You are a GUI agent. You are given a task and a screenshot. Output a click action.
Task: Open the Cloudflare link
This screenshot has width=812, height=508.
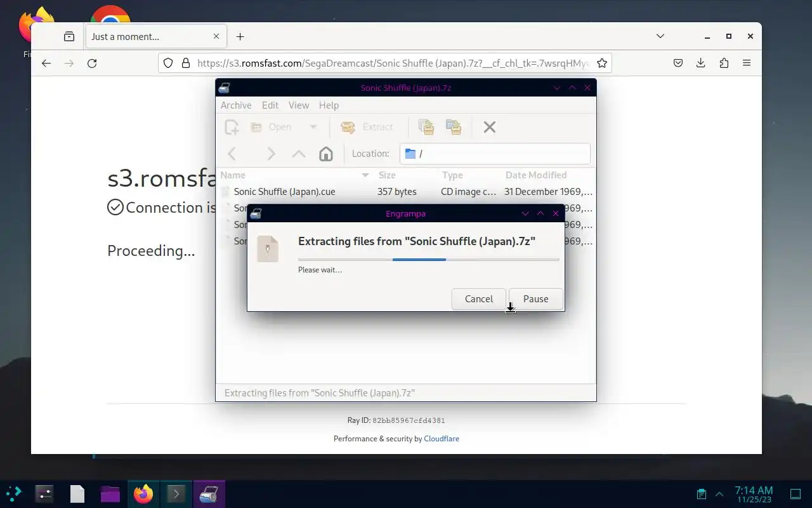(x=442, y=439)
